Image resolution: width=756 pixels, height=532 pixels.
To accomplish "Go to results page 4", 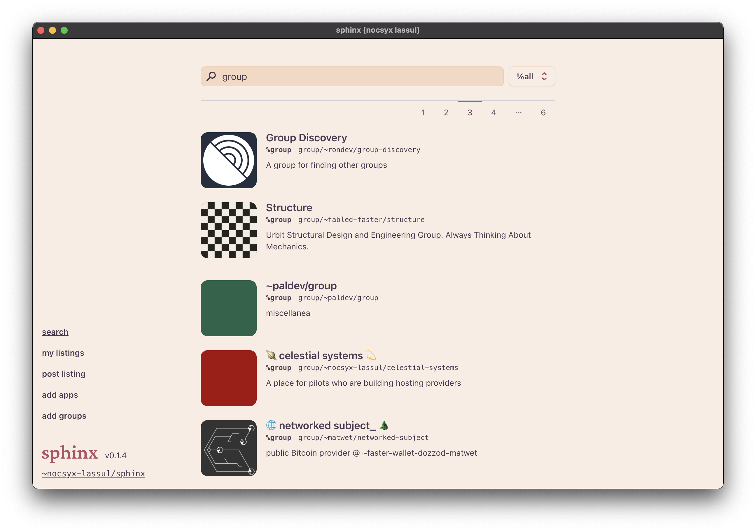I will pyautogui.click(x=494, y=112).
